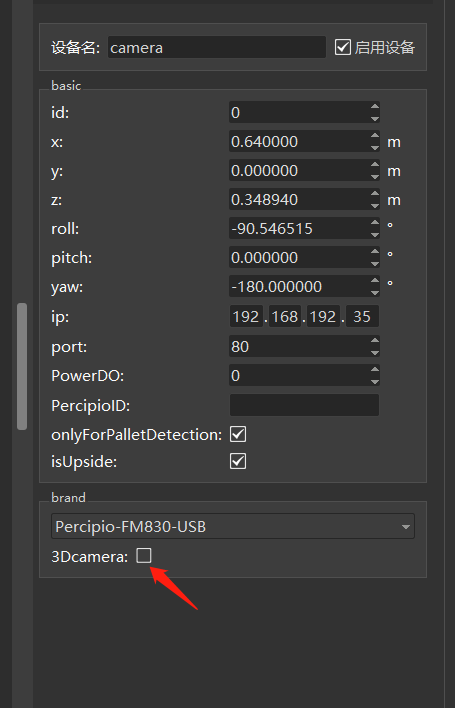This screenshot has height=708, width=455.
Task: Click the y coordinate value field
Action: coord(299,171)
